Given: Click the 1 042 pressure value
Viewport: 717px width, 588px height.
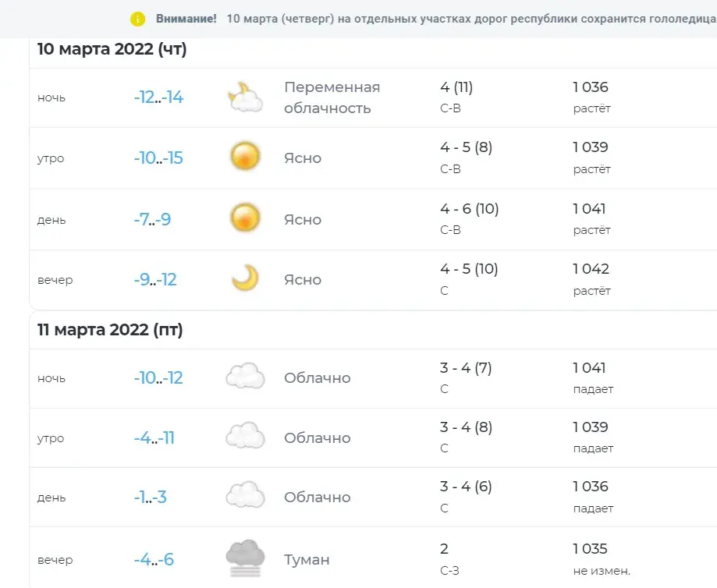Looking at the screenshot, I should tap(591, 269).
